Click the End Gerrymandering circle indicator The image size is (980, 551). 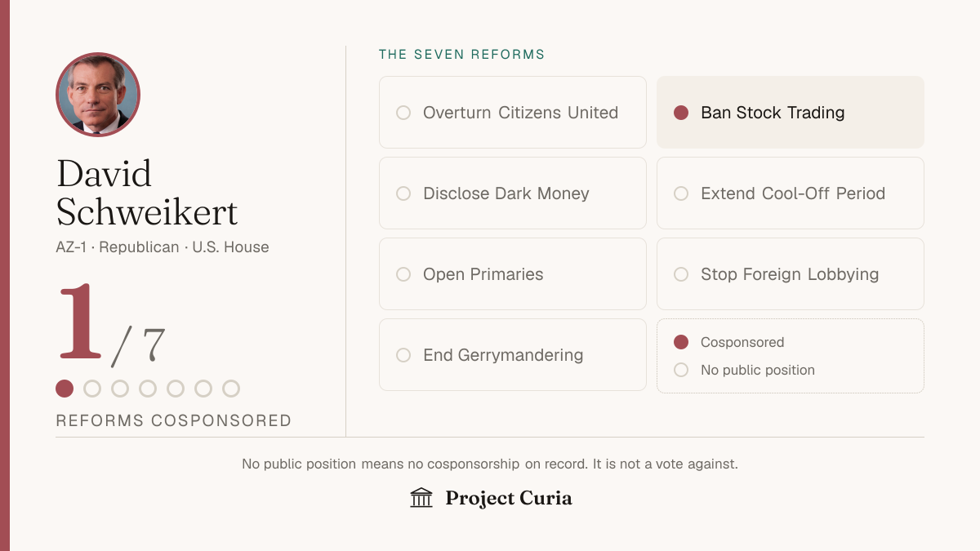403,355
